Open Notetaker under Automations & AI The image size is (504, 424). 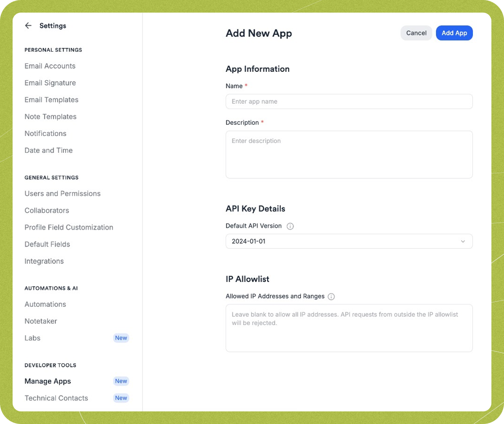(40, 321)
